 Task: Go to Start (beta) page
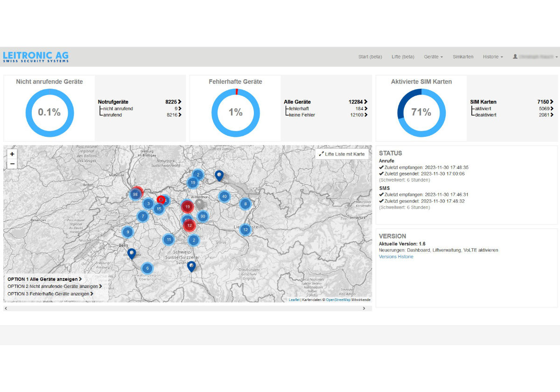370,57
